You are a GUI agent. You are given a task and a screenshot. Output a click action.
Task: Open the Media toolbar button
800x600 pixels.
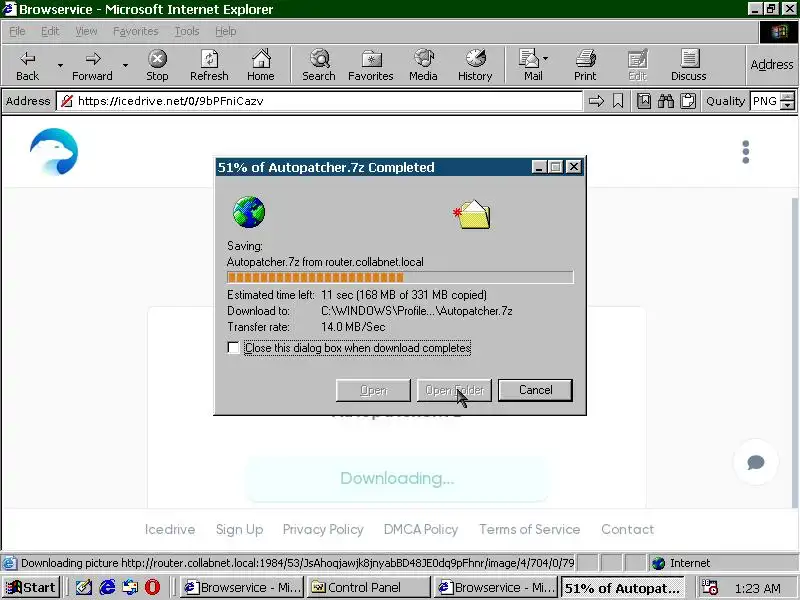click(x=423, y=65)
